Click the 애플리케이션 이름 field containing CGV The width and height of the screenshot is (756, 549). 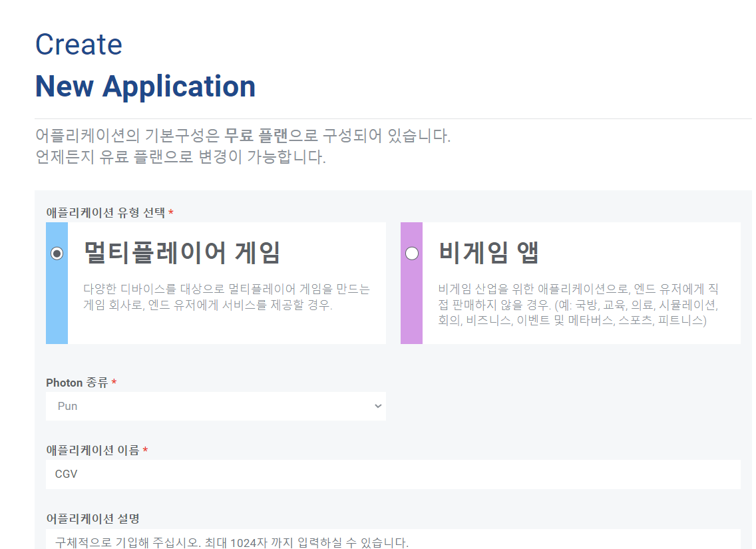(393, 474)
